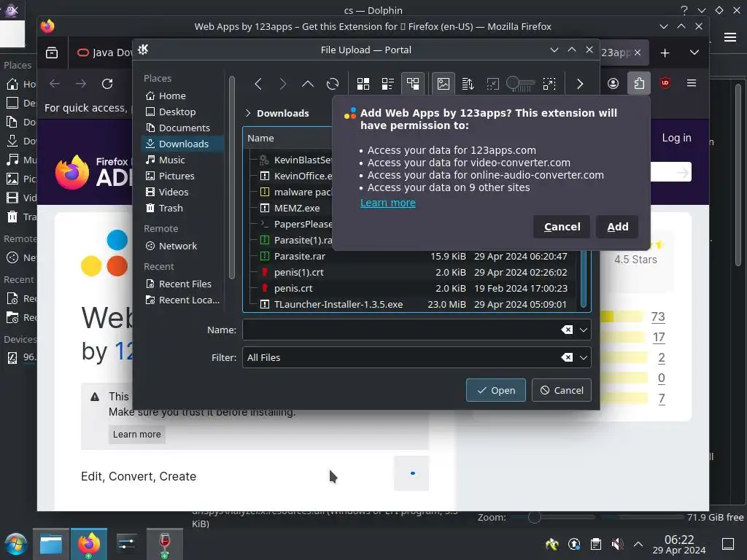Screen dimensions: 747x560
Task: Select Downloads in dialog Places
Action: (x=182, y=144)
